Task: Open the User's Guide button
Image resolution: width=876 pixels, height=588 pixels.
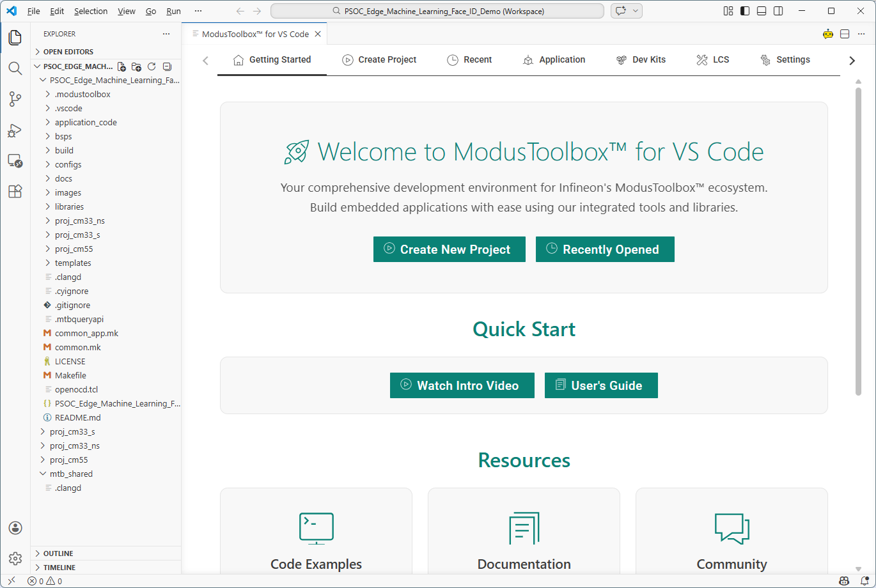Action: [601, 385]
